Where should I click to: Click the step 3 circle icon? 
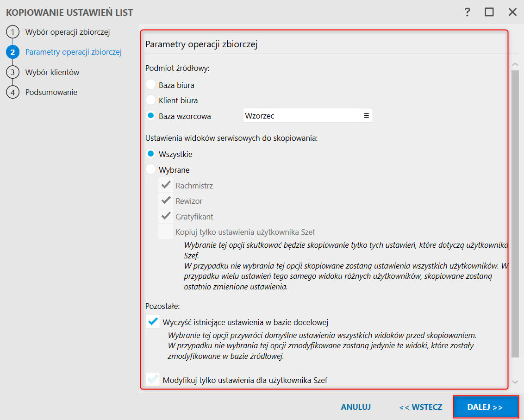[12, 72]
